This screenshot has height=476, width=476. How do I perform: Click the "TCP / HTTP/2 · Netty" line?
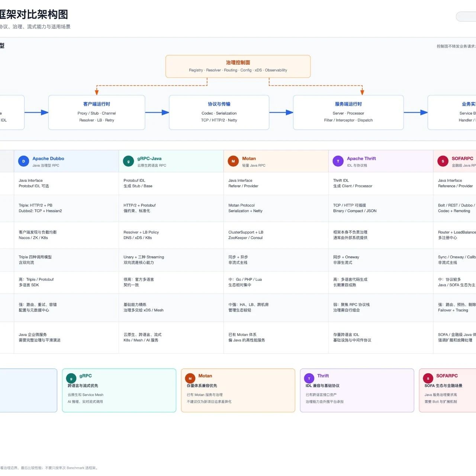pos(219,120)
